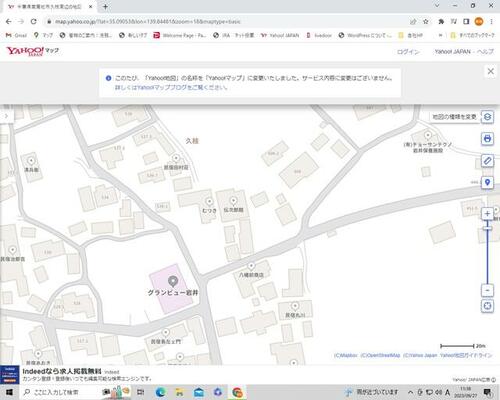Open the Chrome three-dot menu
Image resolution: width=500 pixels, height=400 pixels.
491,22
